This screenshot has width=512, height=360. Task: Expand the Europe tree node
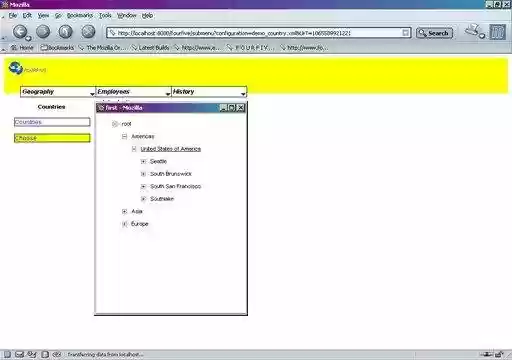[124, 224]
